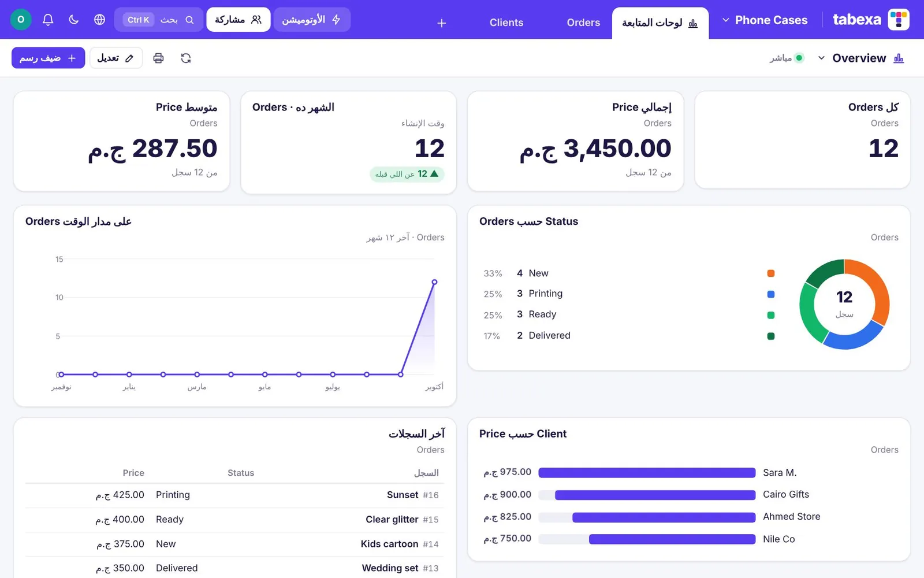Image resolution: width=924 pixels, height=578 pixels.
Task: Click the user avatar O
Action: (x=21, y=20)
